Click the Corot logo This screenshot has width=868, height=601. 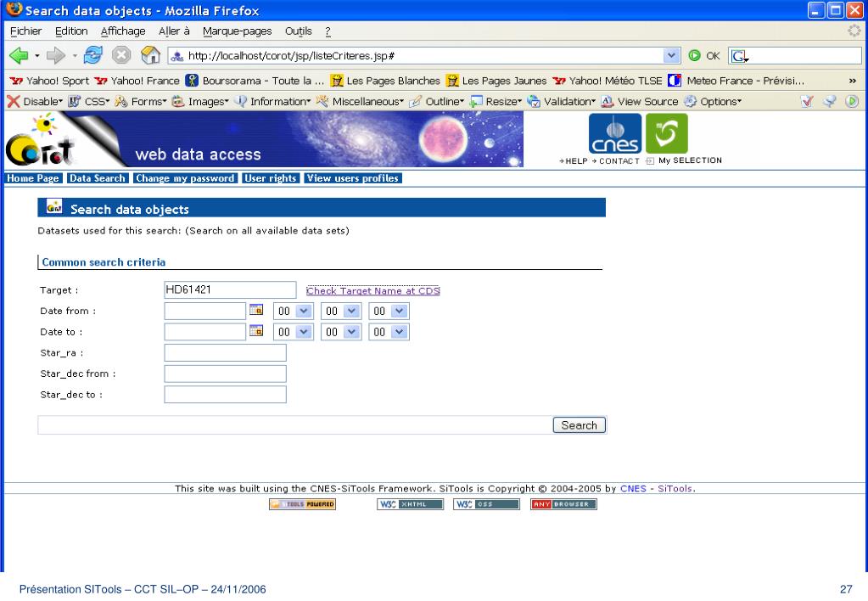pos(40,140)
